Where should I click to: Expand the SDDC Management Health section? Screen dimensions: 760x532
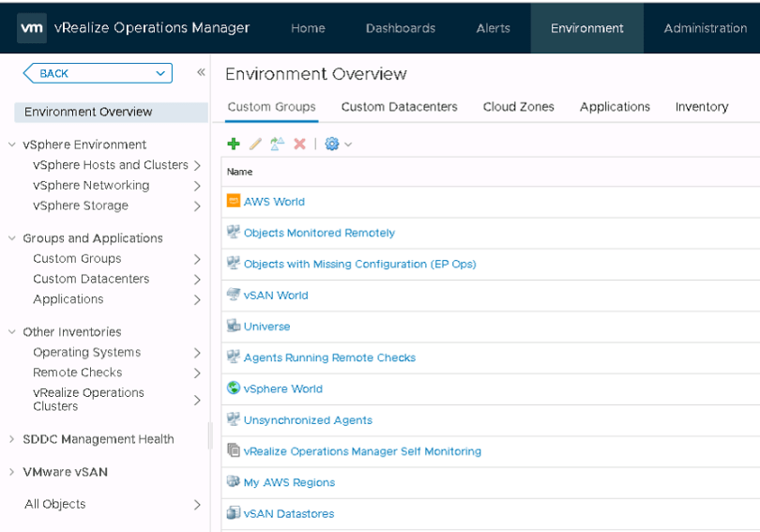[12, 439]
